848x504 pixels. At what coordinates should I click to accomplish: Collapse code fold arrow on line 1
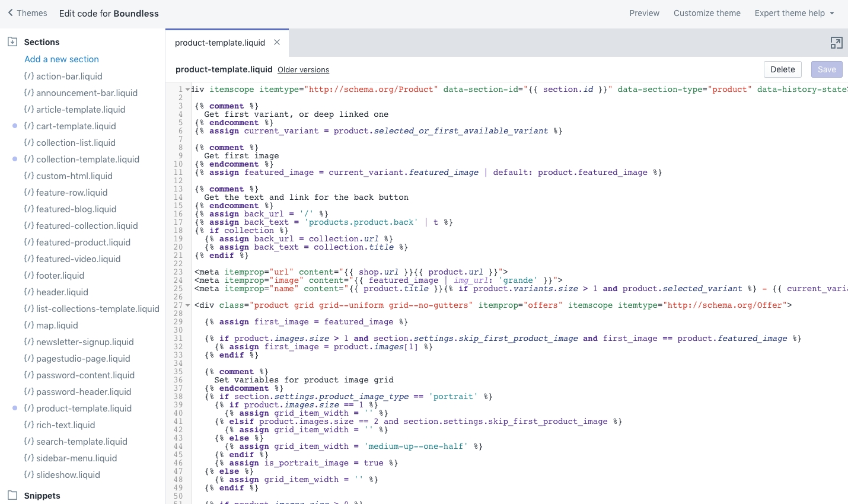point(188,90)
